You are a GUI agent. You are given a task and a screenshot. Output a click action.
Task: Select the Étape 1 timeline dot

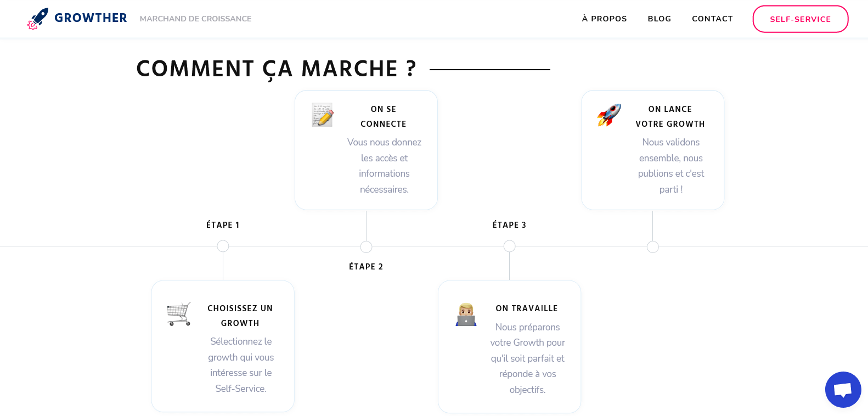[x=223, y=246]
